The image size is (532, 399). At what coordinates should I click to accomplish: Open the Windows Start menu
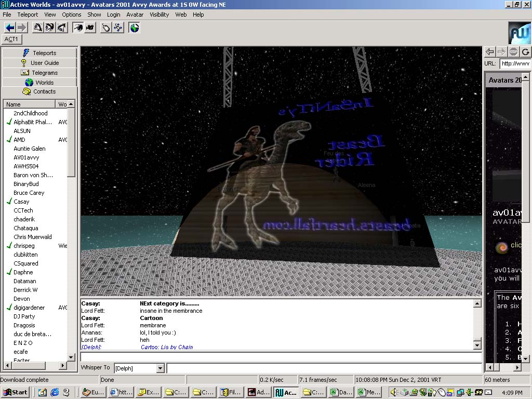(15, 392)
